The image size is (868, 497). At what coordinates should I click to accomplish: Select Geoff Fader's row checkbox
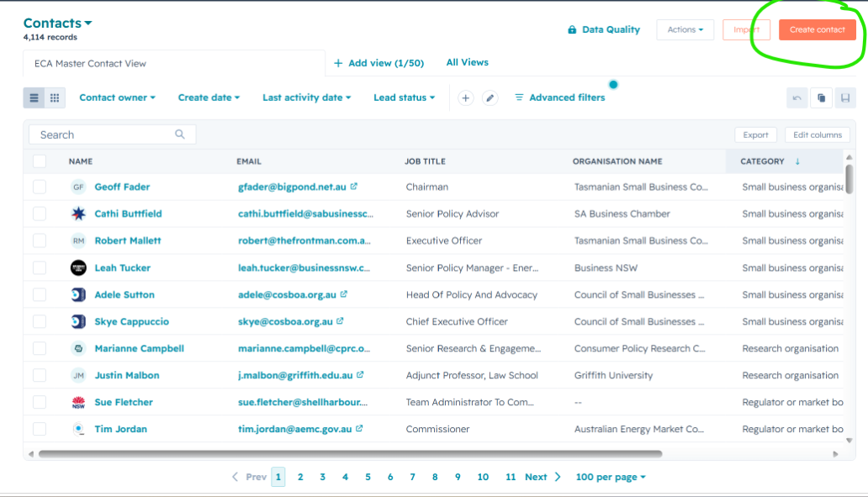pos(40,187)
